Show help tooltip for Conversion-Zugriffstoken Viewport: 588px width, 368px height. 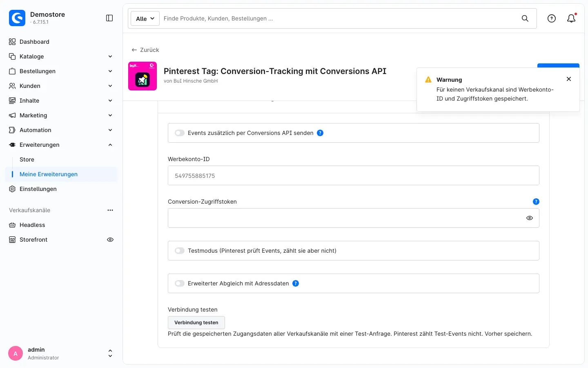536,202
